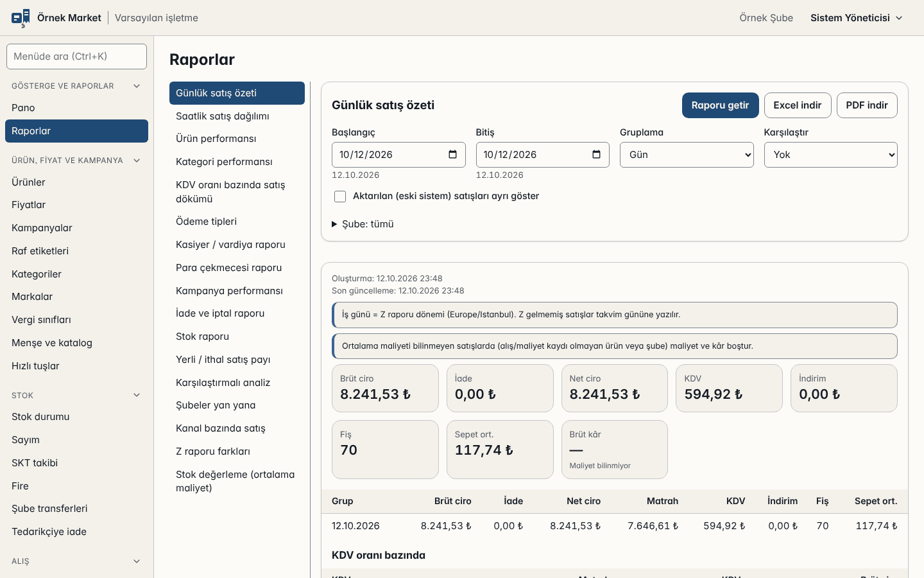924x578 pixels.
Task: Open the Karşılaştır dropdown
Action: tap(831, 155)
